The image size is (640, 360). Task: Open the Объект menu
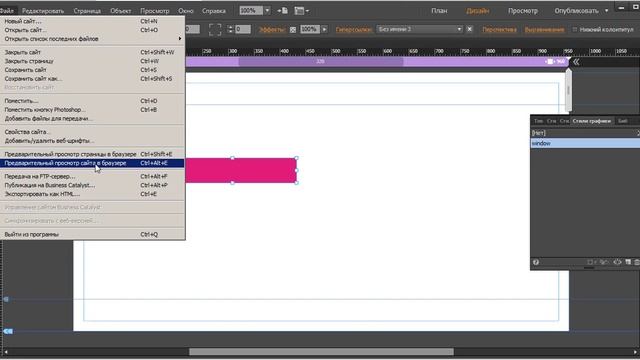point(120,11)
